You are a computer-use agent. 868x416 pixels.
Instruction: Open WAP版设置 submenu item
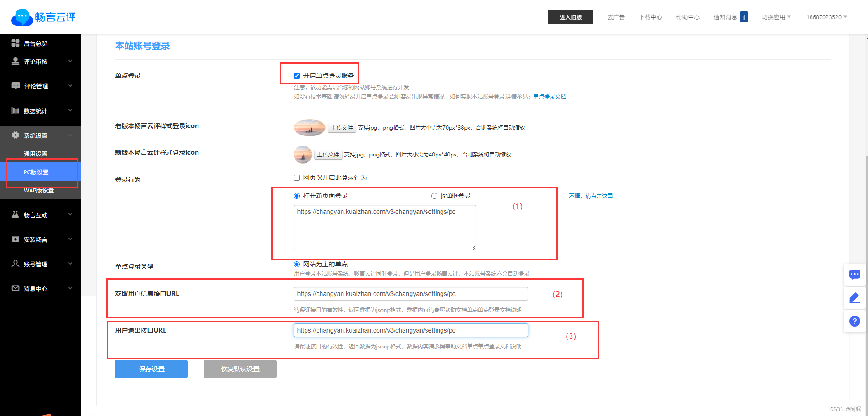point(40,190)
